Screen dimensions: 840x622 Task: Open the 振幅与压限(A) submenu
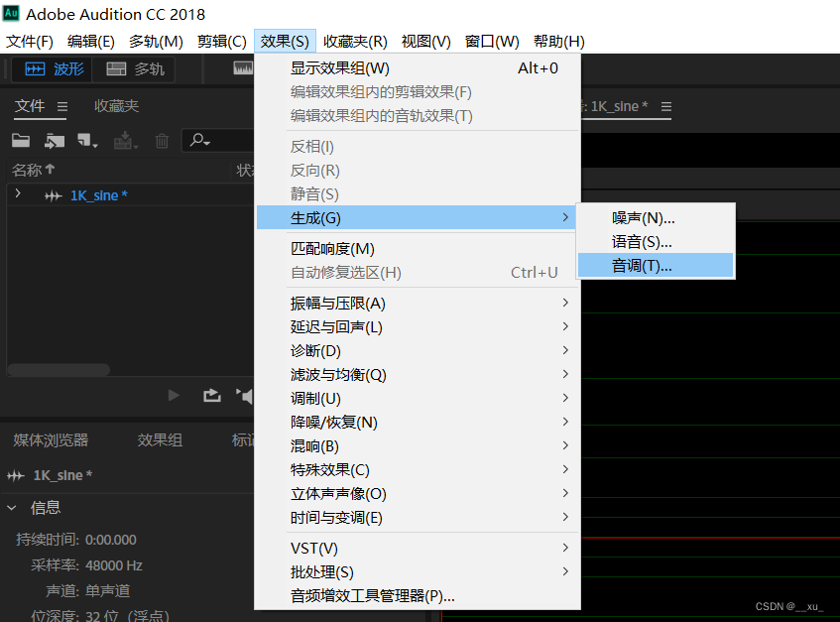pyautogui.click(x=417, y=304)
